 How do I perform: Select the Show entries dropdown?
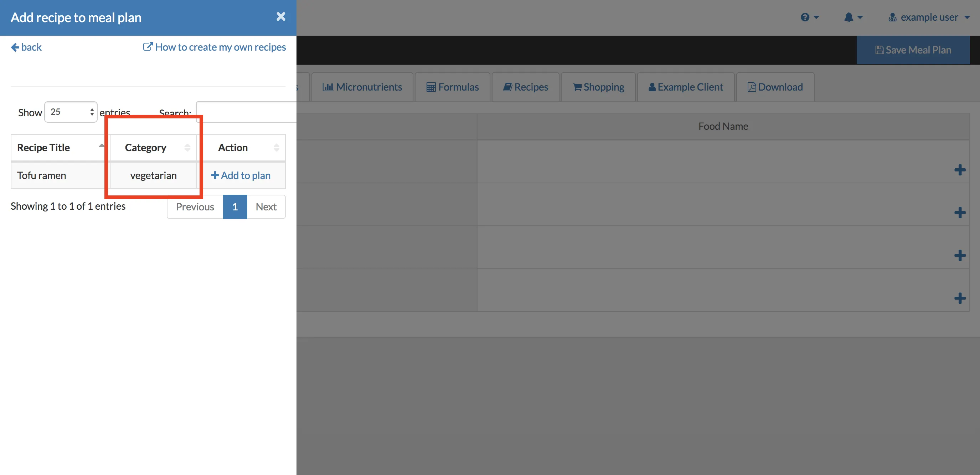[71, 112]
